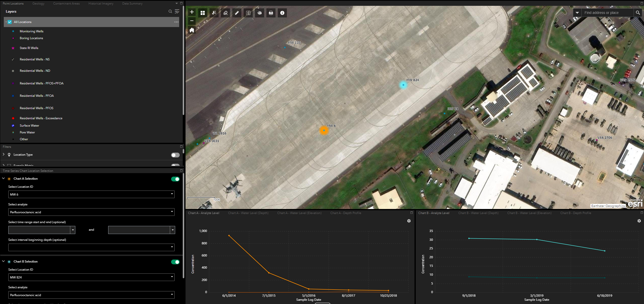Open Chart A analyte dropdown

pos(91,212)
